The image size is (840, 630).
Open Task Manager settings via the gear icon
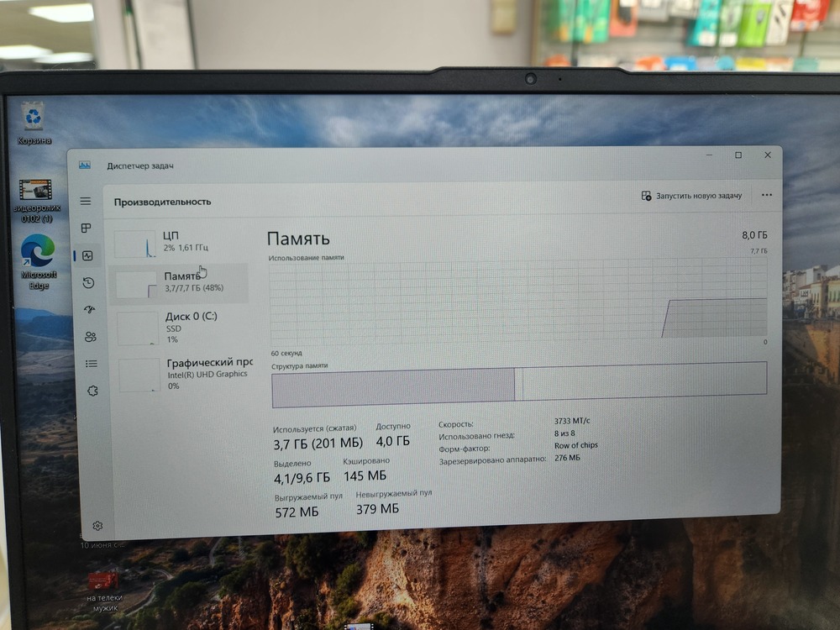coord(97,525)
